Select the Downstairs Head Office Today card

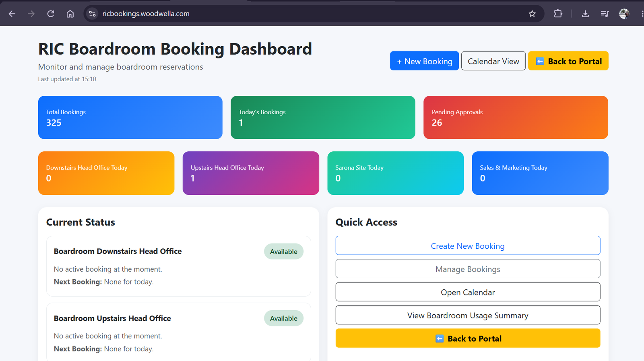pyautogui.click(x=106, y=173)
